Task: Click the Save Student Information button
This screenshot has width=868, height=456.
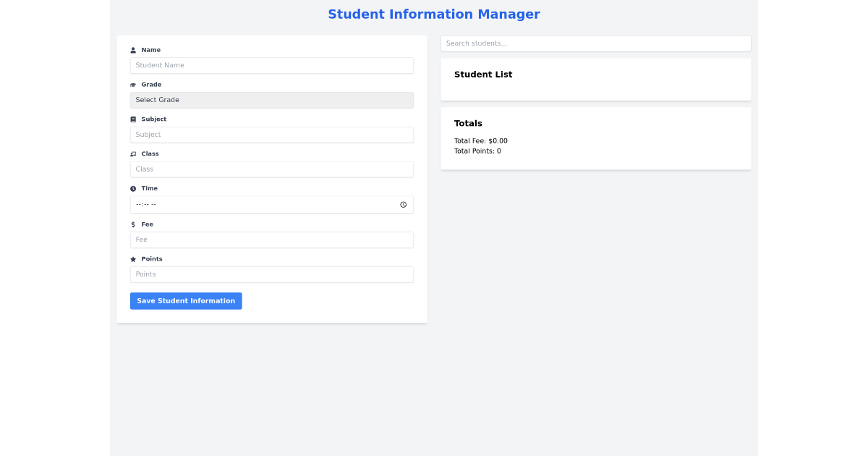Action: [186, 300]
